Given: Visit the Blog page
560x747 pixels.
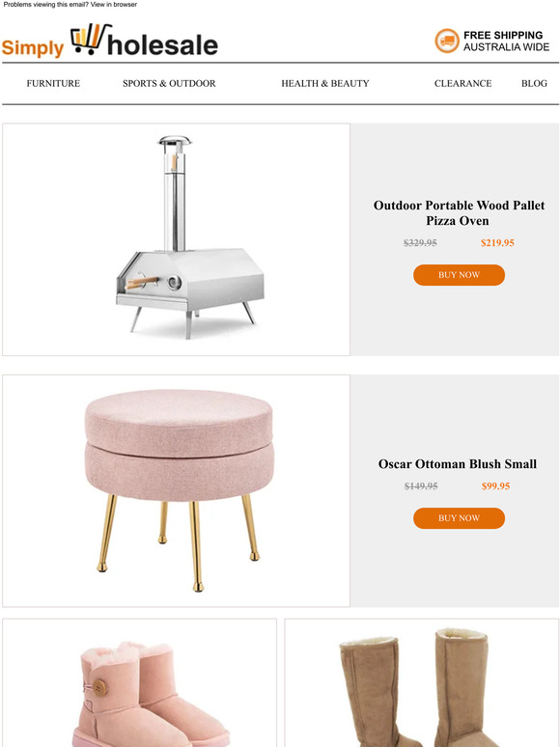Looking at the screenshot, I should pyautogui.click(x=534, y=83).
